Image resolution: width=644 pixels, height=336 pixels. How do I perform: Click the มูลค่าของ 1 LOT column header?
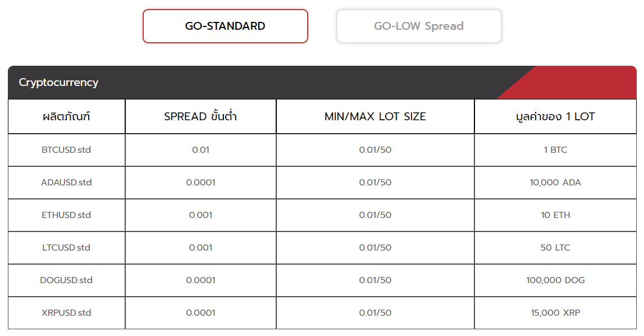click(555, 117)
